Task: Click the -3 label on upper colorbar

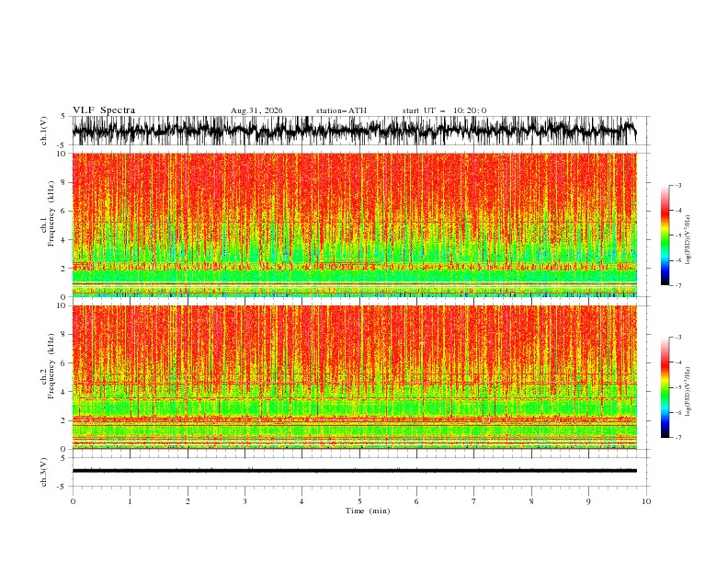Action: (x=677, y=185)
